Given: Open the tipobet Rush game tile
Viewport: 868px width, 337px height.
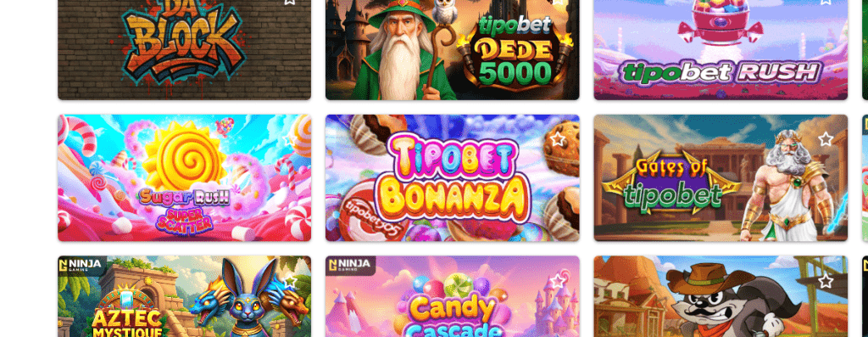Looking at the screenshot, I should 721,50.
